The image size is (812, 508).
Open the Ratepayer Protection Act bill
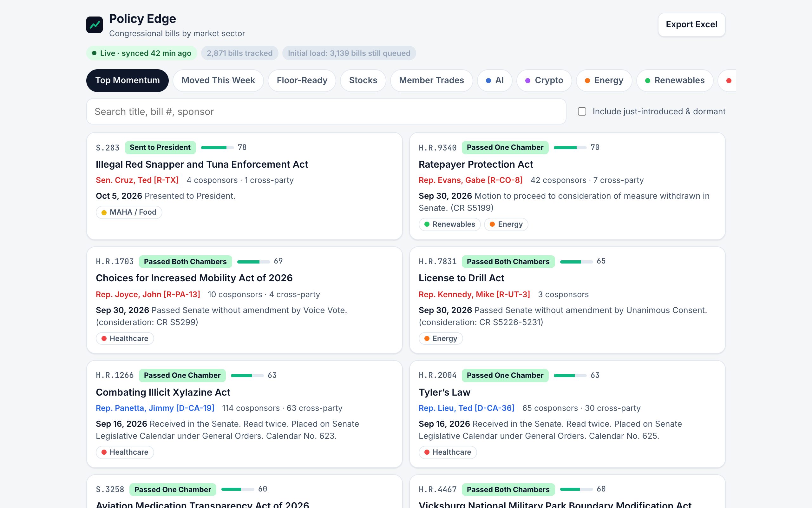475,164
